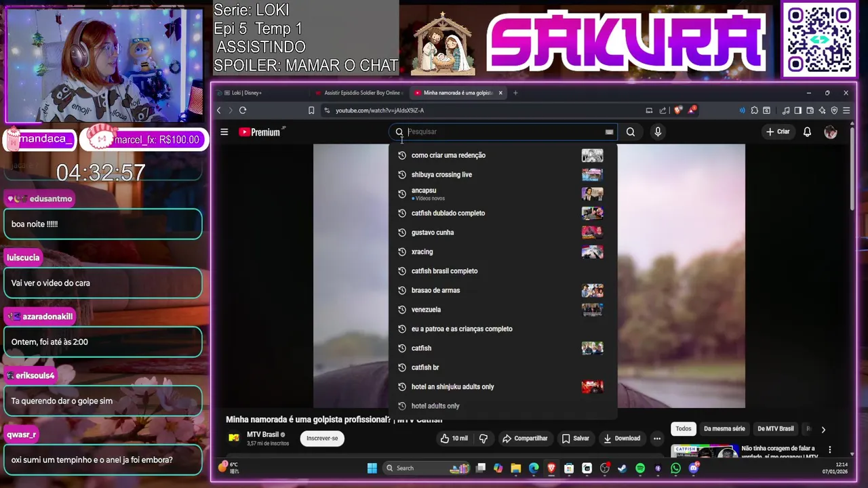Choose suggestion eu a patroa e as crianças completo
Image resolution: width=868 pixels, height=488 pixels.
pyautogui.click(x=503, y=329)
